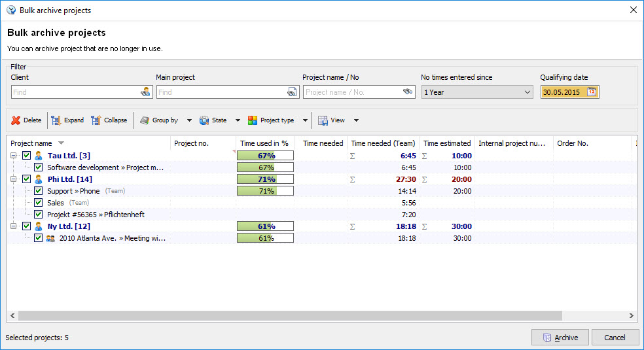Click the Collapse tree icon
Viewport: 644px width, 350px height.
click(x=96, y=120)
